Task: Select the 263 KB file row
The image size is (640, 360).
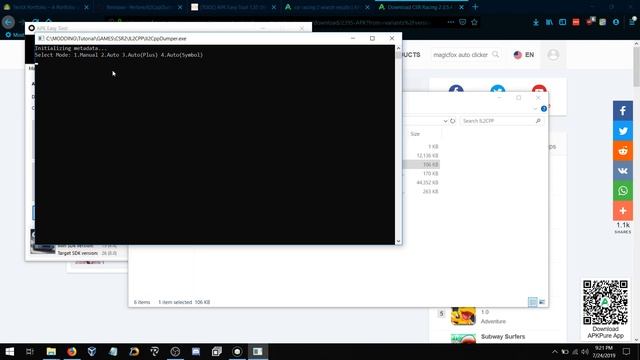Action: click(421, 191)
